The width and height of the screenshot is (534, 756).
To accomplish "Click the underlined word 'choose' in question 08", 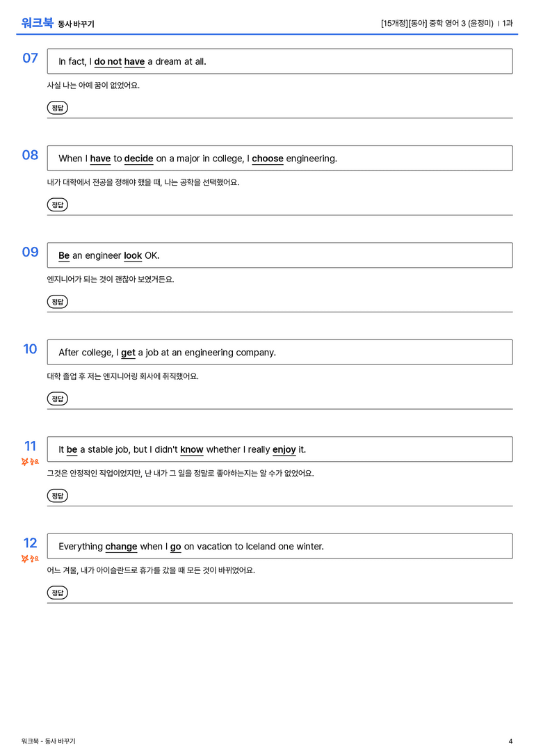I will tap(268, 159).
